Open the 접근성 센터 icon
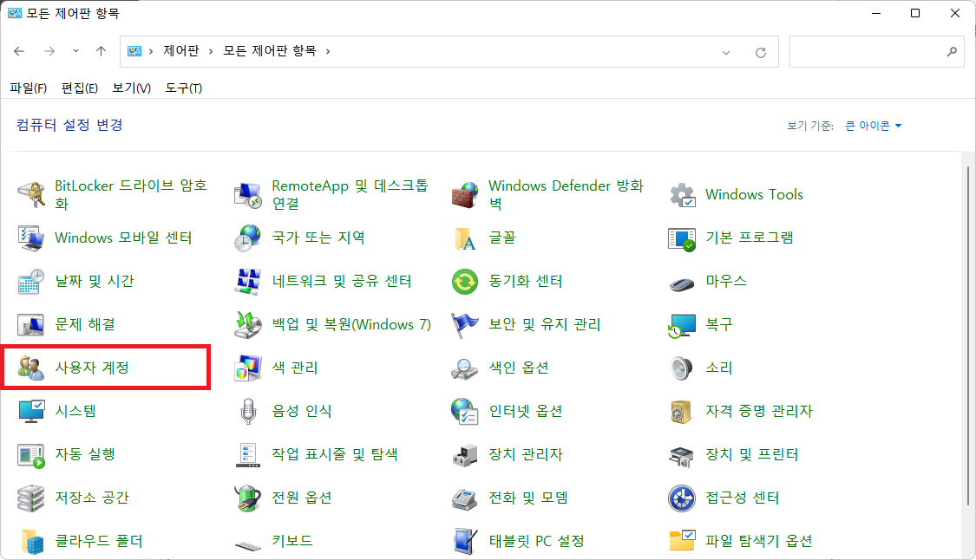 [682, 498]
